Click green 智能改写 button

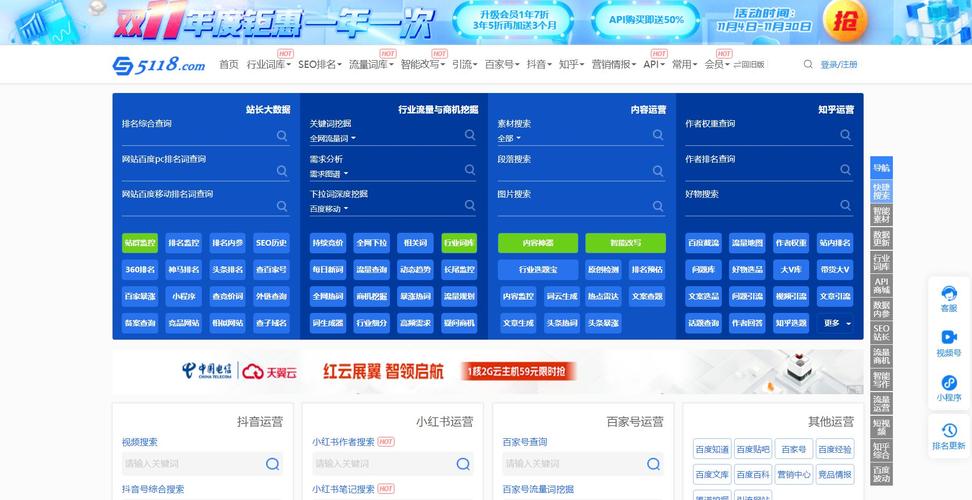tap(625, 243)
